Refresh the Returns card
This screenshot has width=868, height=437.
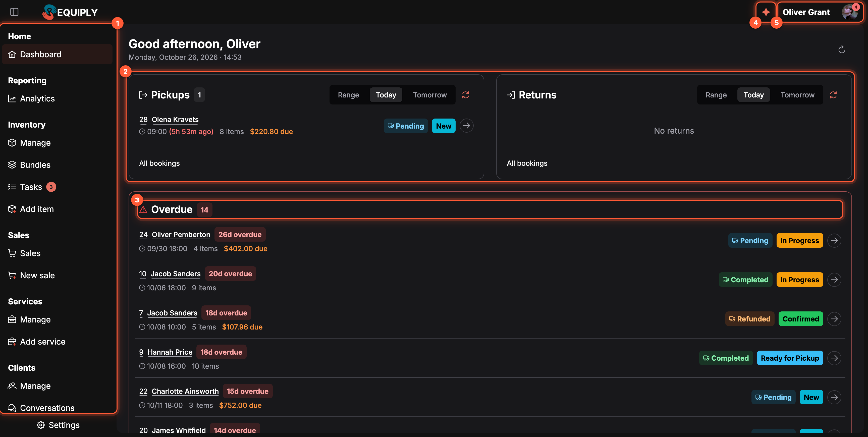point(833,95)
